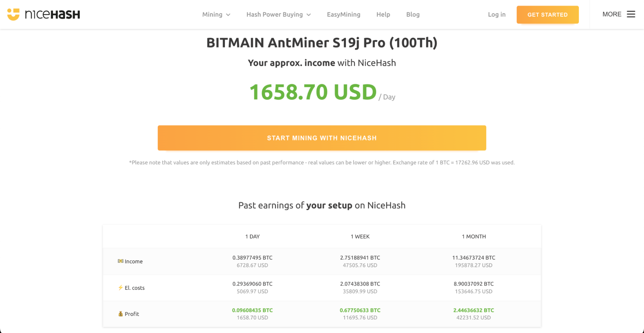Viewport: 644px width, 333px height.
Task: Select the 1 WEEK column header
Action: [x=360, y=236]
